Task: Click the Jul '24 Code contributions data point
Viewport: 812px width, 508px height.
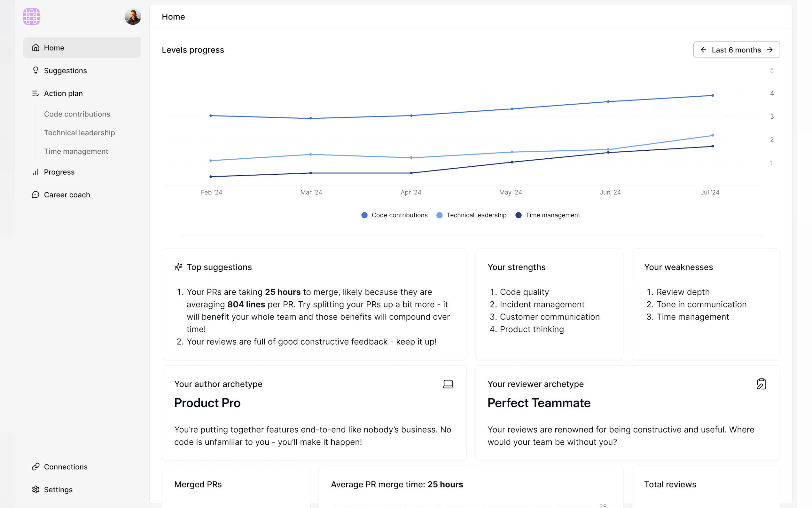Action: (712, 95)
